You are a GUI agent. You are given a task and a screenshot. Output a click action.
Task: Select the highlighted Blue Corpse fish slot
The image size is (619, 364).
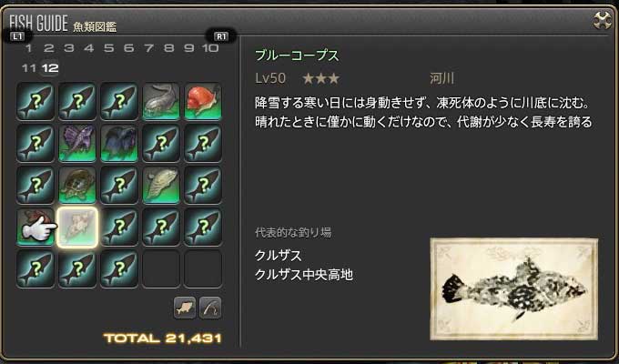point(77,227)
